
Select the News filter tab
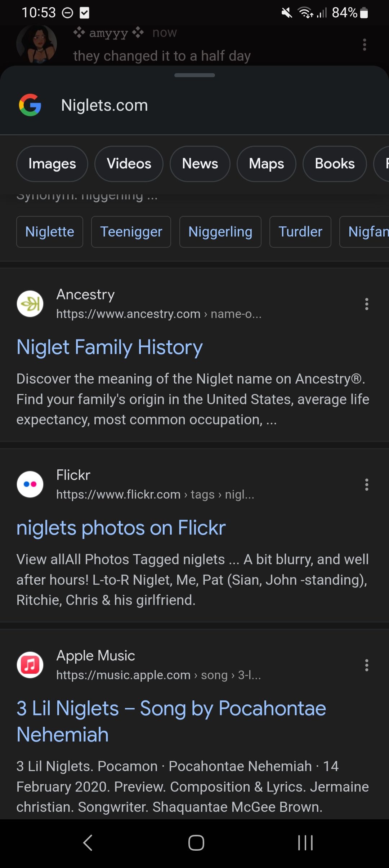tap(200, 164)
